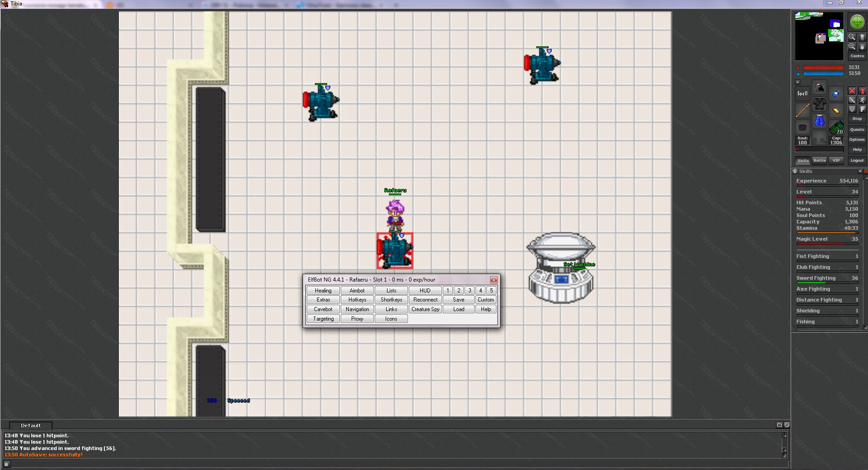Click the blue capsule amulet slot
Screen dimensions: 868x470
click(836, 94)
